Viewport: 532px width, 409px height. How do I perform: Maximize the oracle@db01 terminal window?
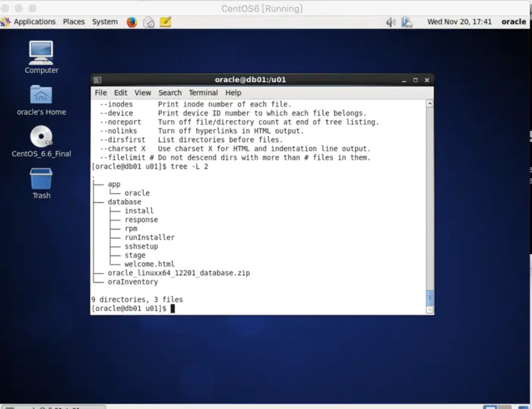[x=415, y=80]
